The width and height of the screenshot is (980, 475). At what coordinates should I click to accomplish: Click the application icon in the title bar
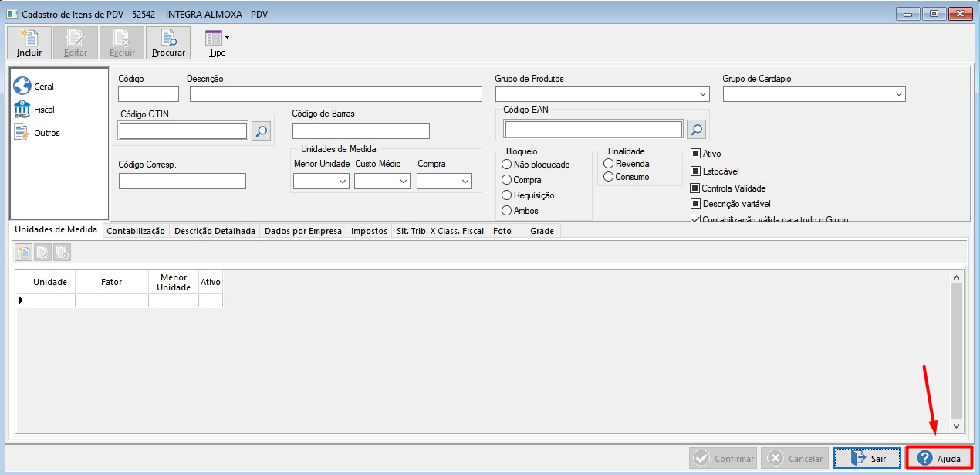[11, 14]
